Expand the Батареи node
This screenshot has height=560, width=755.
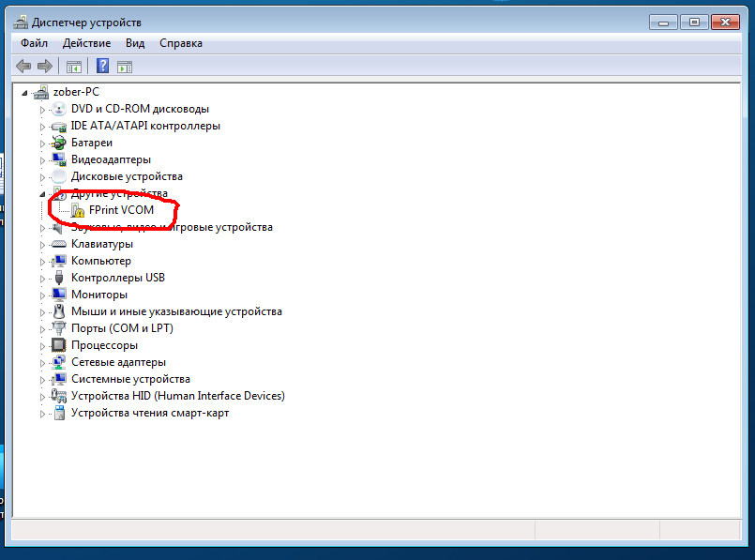click(42, 144)
